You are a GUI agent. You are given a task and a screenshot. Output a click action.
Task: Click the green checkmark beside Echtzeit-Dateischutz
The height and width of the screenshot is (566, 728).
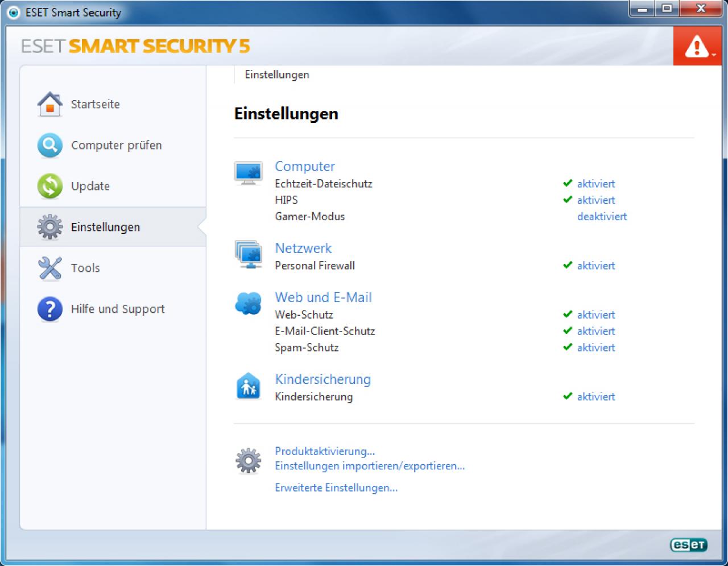(568, 183)
